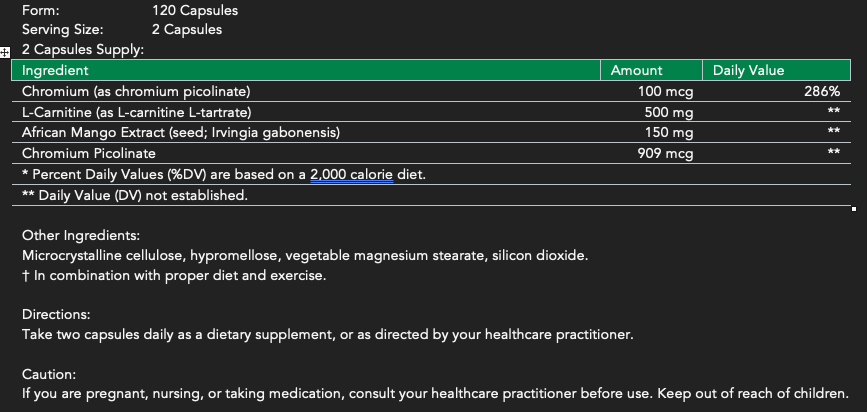Image resolution: width=867 pixels, height=412 pixels.
Task: Click the "150 mg" amount cell
Action: point(669,133)
